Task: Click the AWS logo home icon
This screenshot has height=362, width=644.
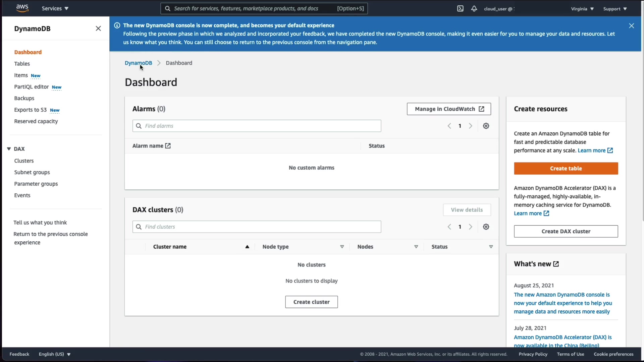Action: [x=22, y=8]
